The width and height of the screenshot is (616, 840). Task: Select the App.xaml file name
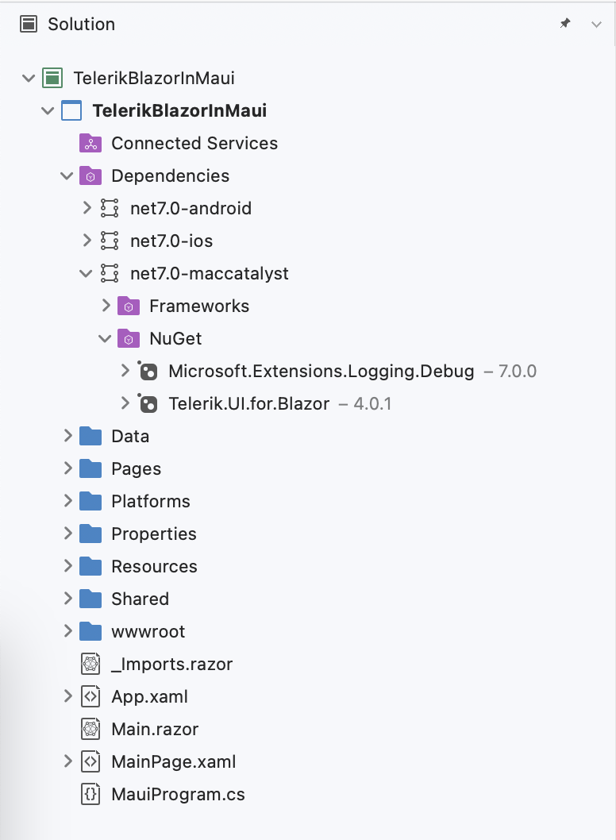coord(149,697)
